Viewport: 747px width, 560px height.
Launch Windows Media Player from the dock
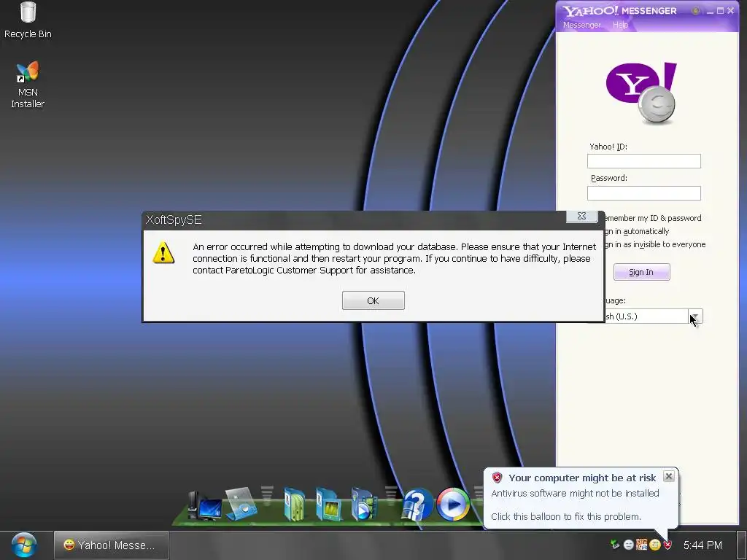pyautogui.click(x=452, y=505)
